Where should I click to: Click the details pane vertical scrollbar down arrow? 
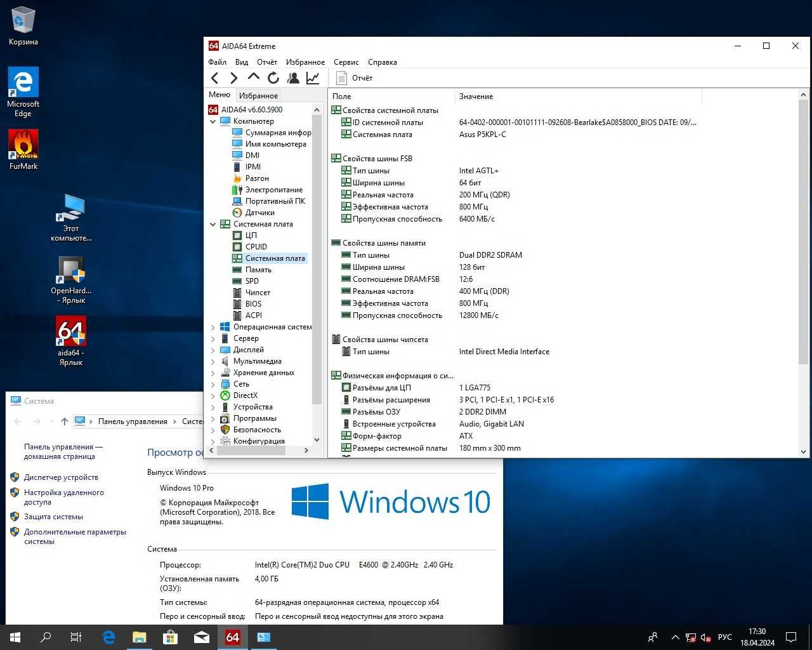coord(804,452)
